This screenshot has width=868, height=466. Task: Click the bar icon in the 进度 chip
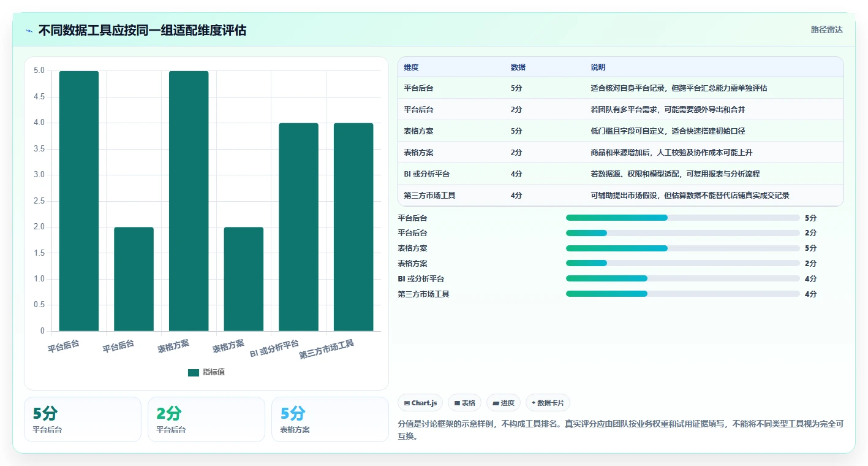click(x=496, y=403)
